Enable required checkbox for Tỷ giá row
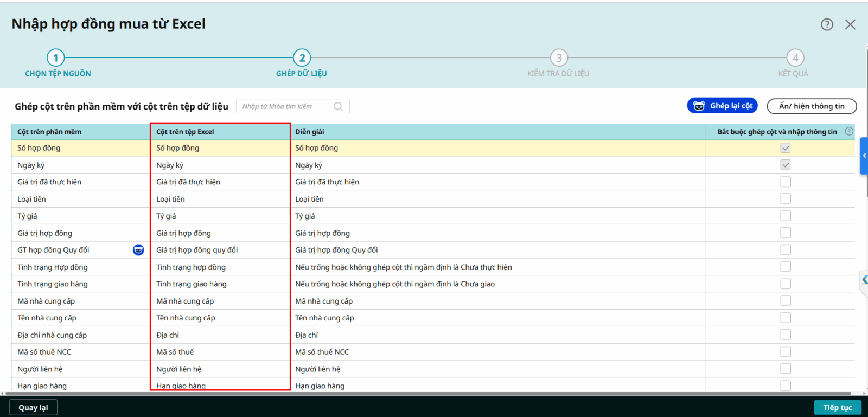Screen dimensions: 868x417 coord(786,216)
